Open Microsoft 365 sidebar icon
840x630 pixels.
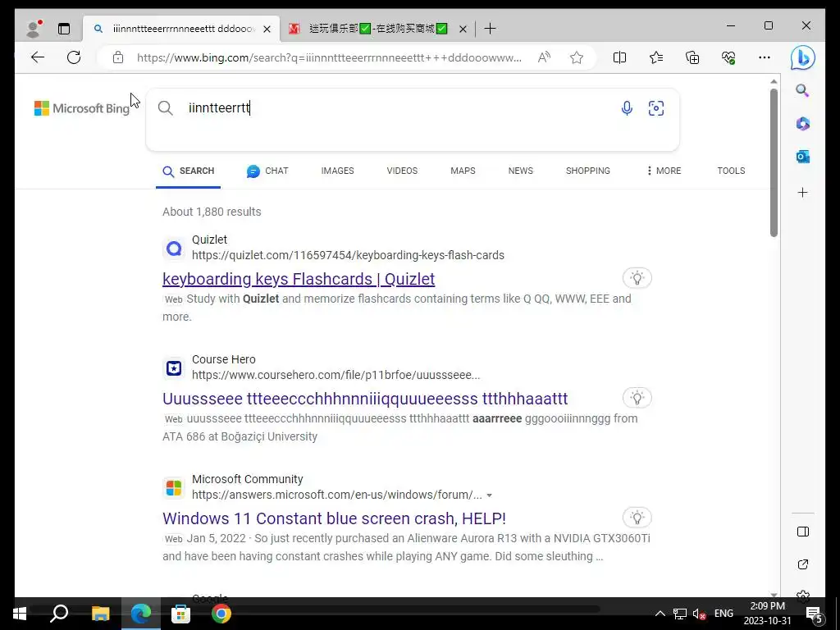[x=802, y=124]
